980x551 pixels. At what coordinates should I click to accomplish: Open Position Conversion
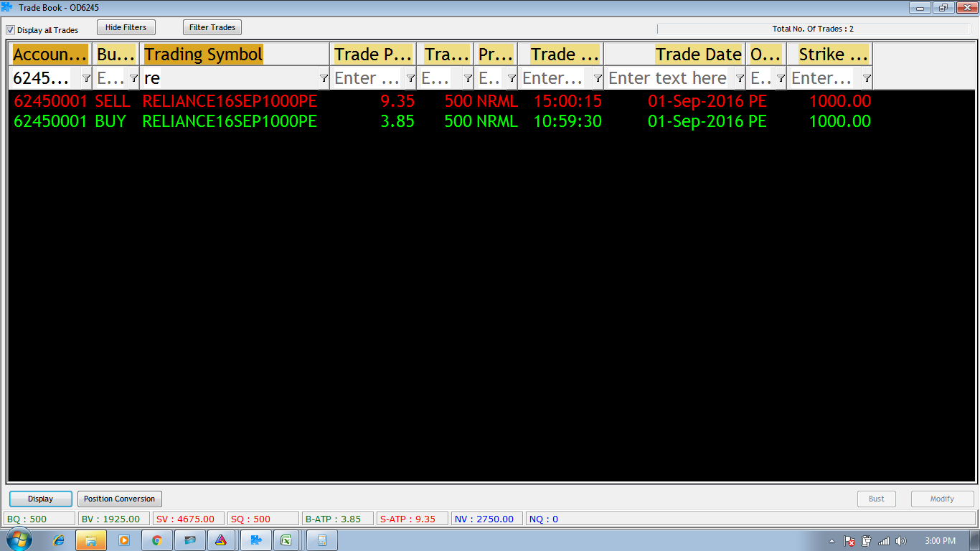[x=120, y=499]
